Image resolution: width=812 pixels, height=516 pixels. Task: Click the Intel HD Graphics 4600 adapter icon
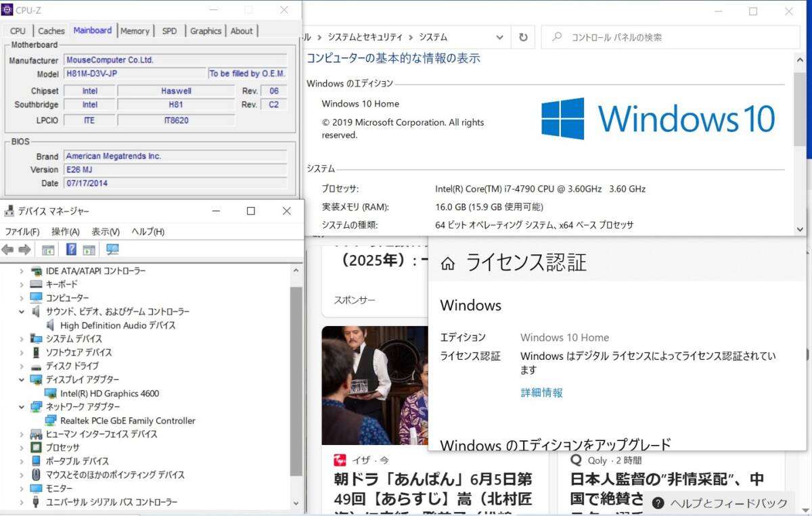pos(51,393)
